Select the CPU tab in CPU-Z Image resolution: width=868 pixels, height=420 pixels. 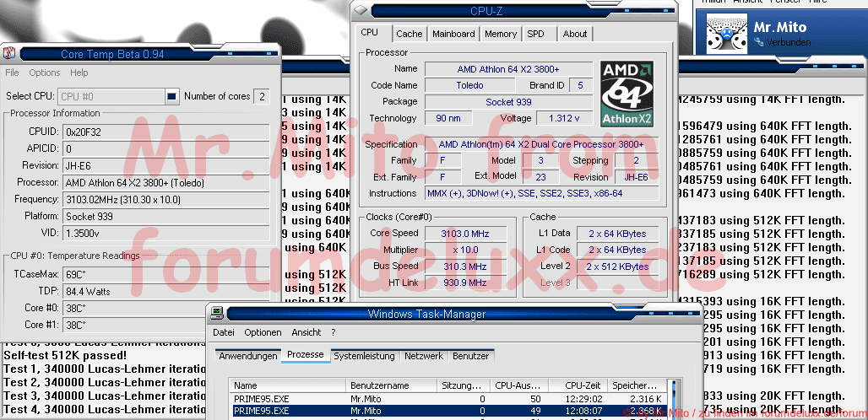click(x=370, y=32)
